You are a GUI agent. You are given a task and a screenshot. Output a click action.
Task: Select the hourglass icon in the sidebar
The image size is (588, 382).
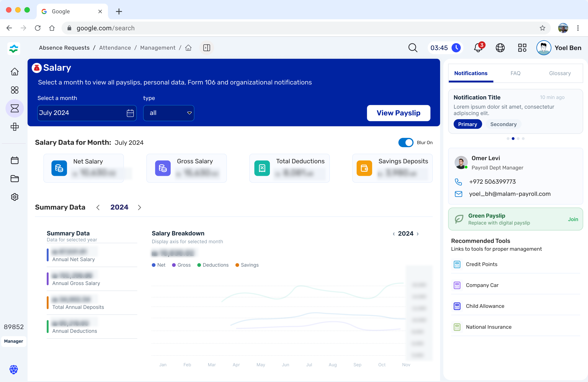pyautogui.click(x=14, y=108)
